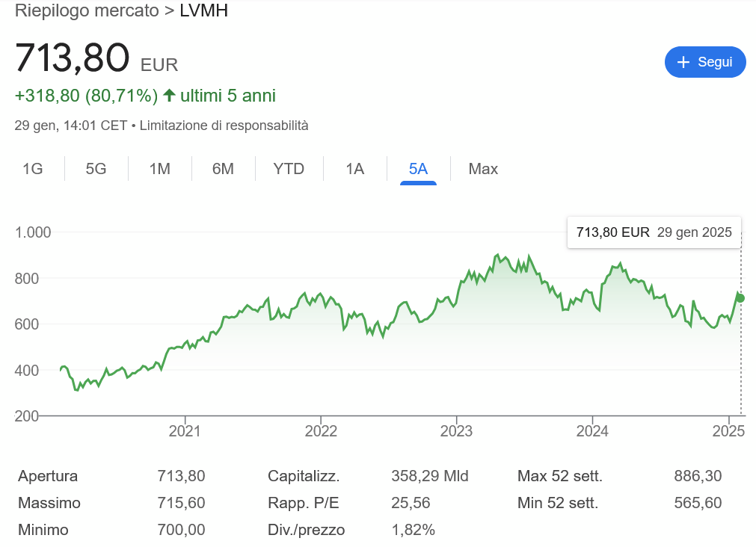
Task: Click the 2022 x-axis label
Action: 321,430
